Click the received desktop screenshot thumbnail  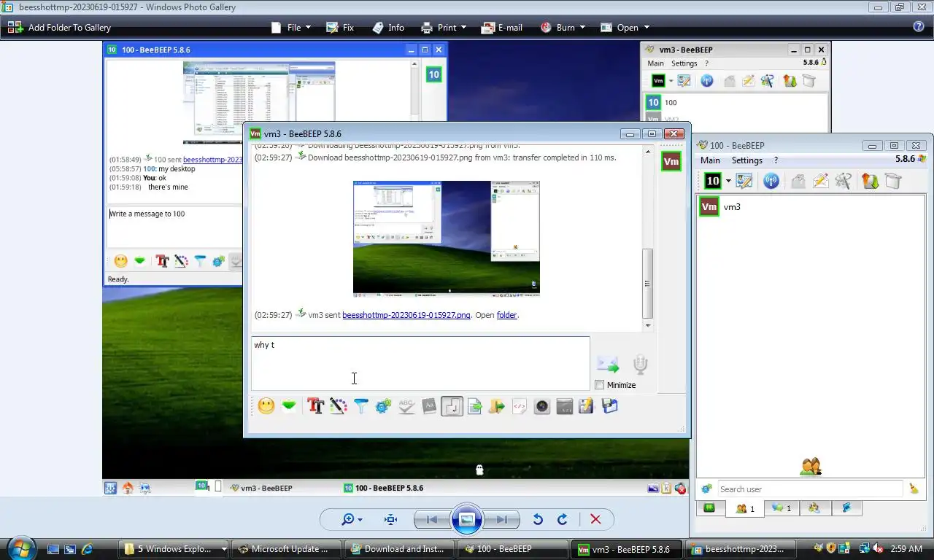[447, 238]
